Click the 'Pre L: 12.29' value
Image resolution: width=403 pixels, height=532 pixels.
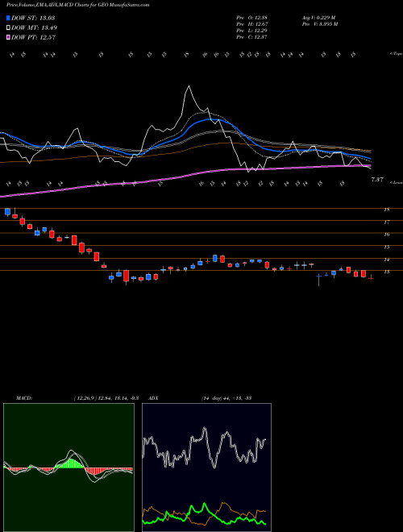point(252,31)
